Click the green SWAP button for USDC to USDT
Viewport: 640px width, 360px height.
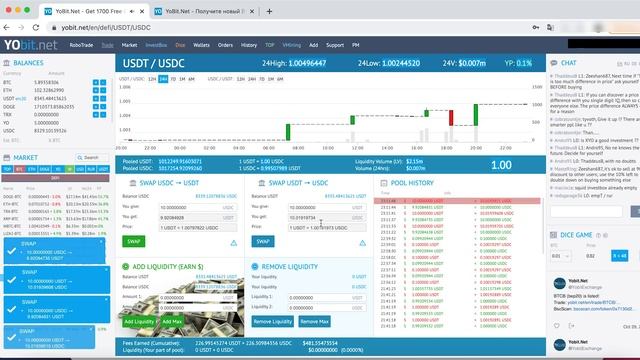click(x=133, y=242)
